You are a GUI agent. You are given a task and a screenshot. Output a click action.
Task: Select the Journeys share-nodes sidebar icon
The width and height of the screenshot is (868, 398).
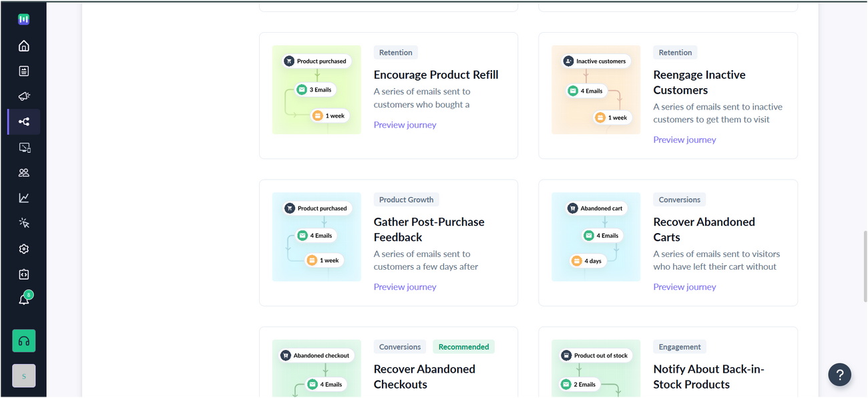tap(24, 122)
